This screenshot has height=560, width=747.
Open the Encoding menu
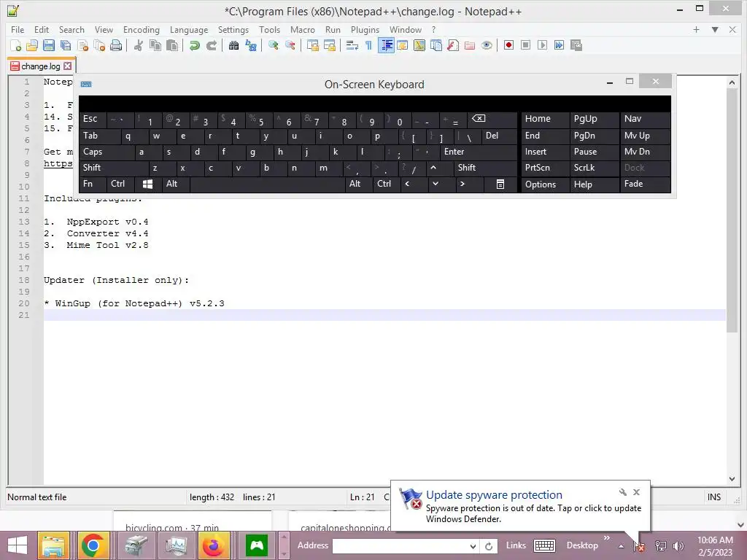(142, 29)
